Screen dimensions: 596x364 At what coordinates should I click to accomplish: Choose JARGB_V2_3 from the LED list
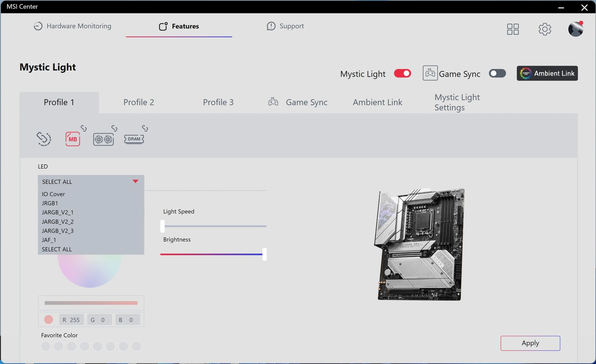coord(91,231)
